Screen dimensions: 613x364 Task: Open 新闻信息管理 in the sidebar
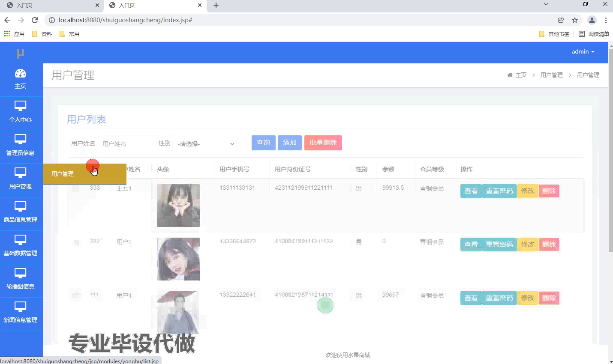click(21, 313)
